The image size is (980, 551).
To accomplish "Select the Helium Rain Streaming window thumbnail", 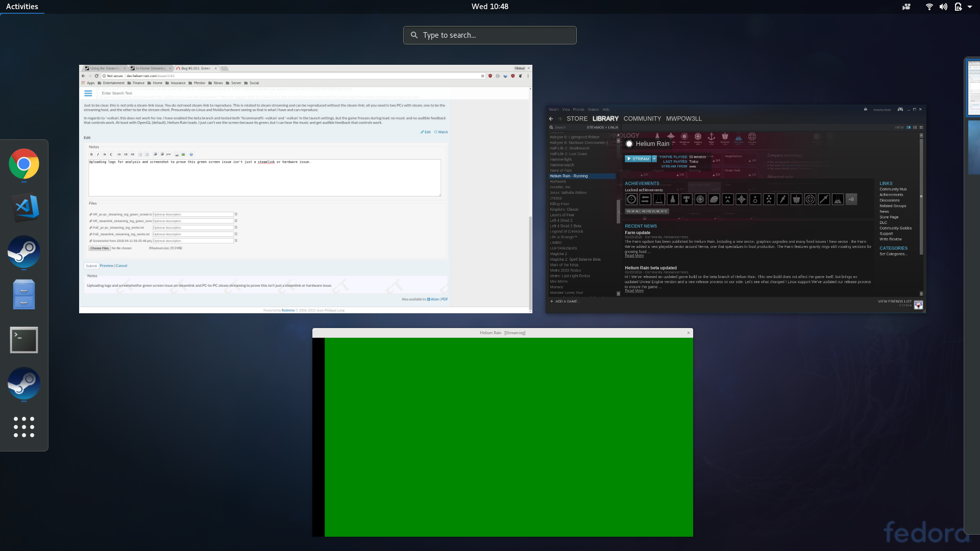I will [503, 432].
